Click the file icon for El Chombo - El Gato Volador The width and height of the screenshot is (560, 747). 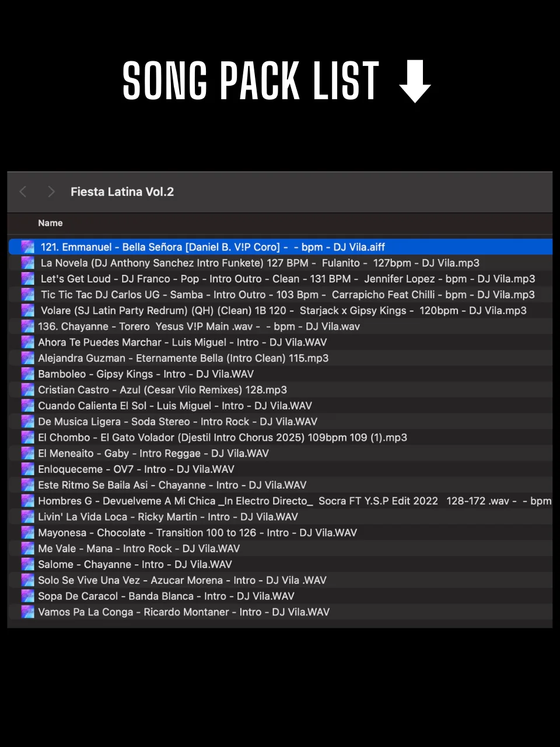point(27,437)
